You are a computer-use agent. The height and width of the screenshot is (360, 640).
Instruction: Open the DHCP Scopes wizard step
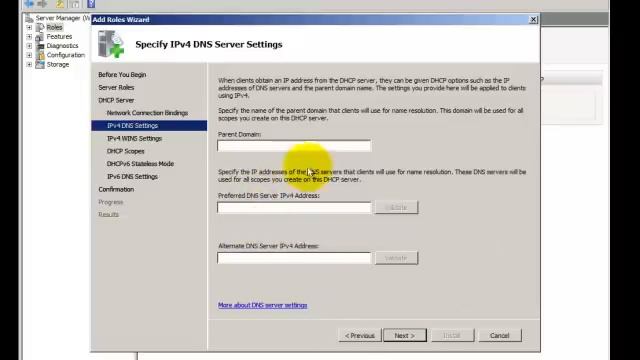tap(126, 151)
